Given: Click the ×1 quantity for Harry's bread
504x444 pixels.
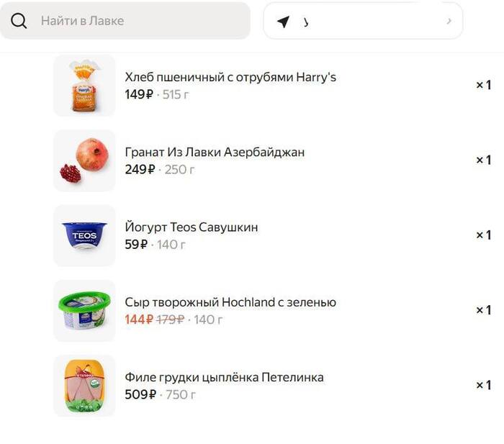Looking at the screenshot, I should (x=483, y=85).
